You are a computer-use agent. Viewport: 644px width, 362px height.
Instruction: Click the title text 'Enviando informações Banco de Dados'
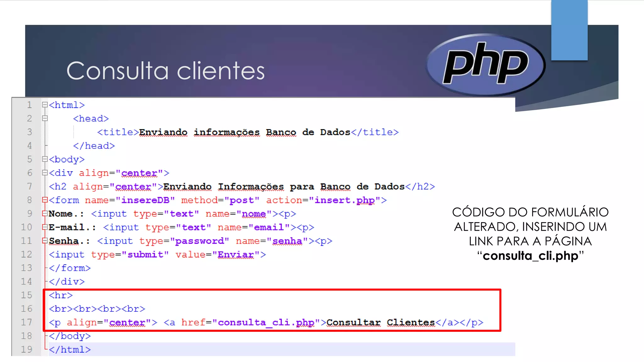pos(245,132)
